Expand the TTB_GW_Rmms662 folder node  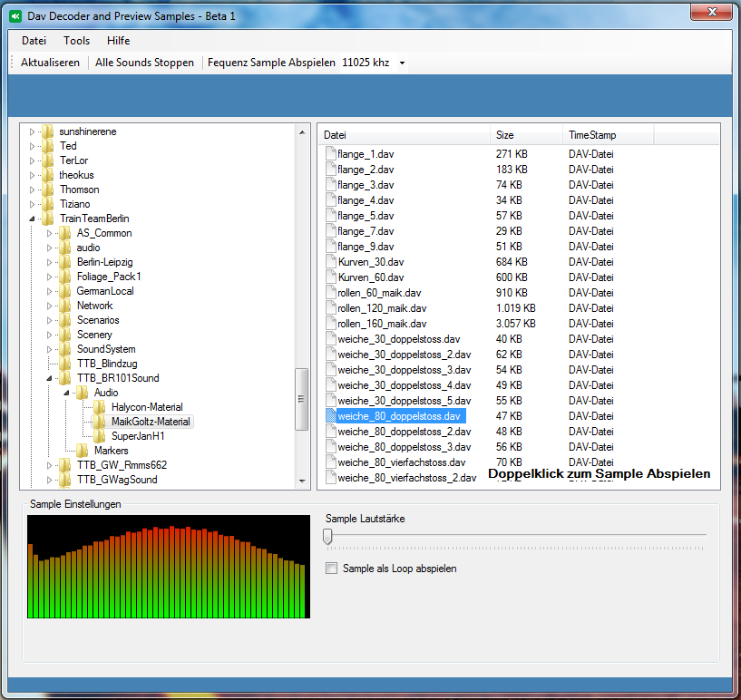tap(50, 465)
